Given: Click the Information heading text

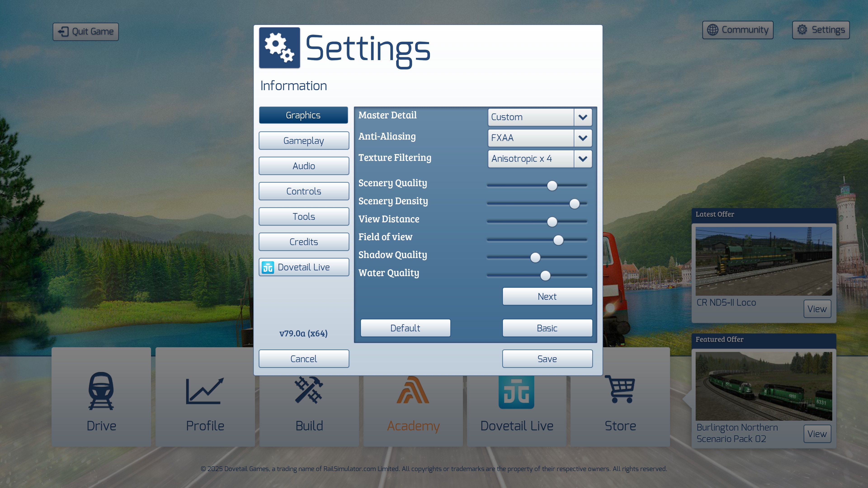Looking at the screenshot, I should click(293, 86).
